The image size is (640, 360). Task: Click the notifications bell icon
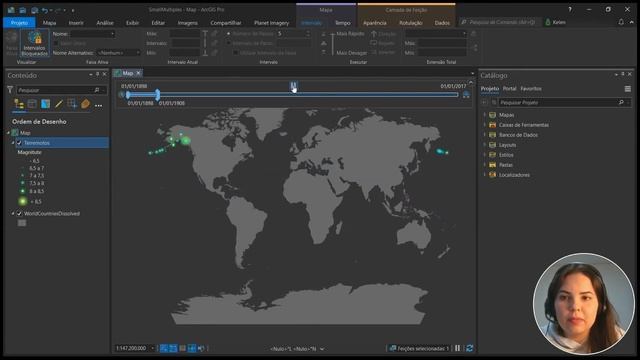click(621, 22)
